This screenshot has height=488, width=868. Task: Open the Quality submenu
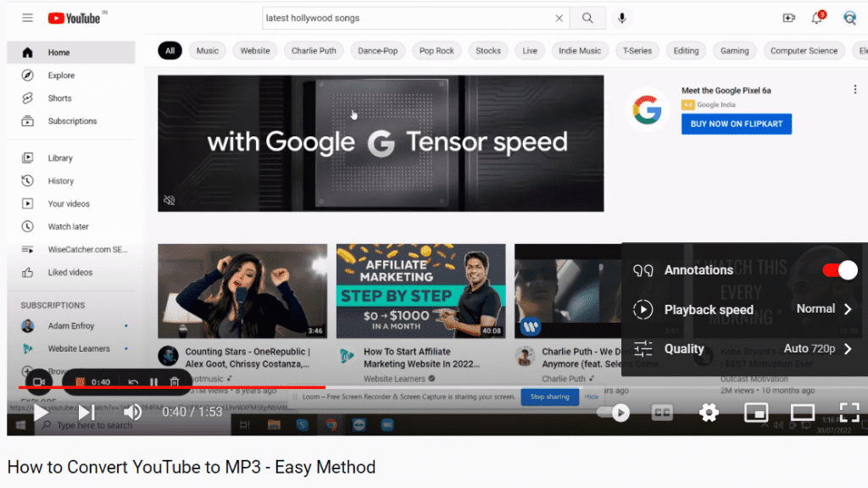[x=744, y=348]
